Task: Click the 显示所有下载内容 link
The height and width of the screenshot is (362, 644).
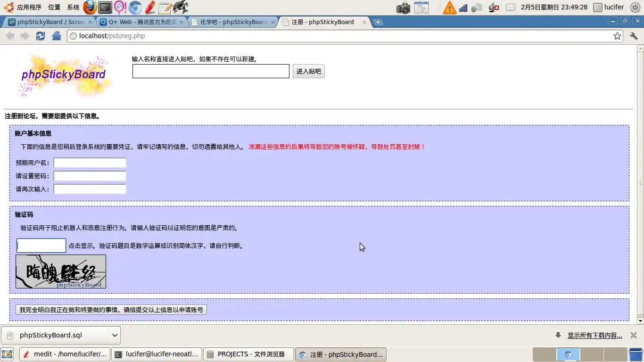Action: 595,335
